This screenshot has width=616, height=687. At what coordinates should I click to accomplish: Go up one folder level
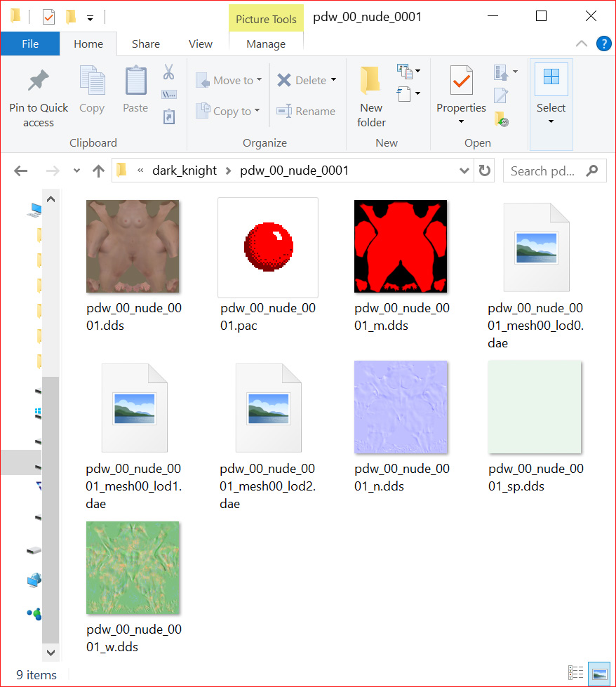click(x=98, y=171)
